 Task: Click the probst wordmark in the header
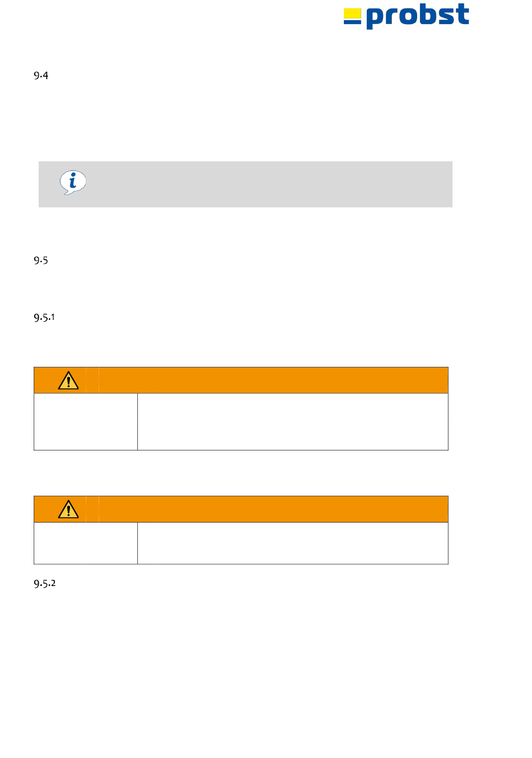418,16
